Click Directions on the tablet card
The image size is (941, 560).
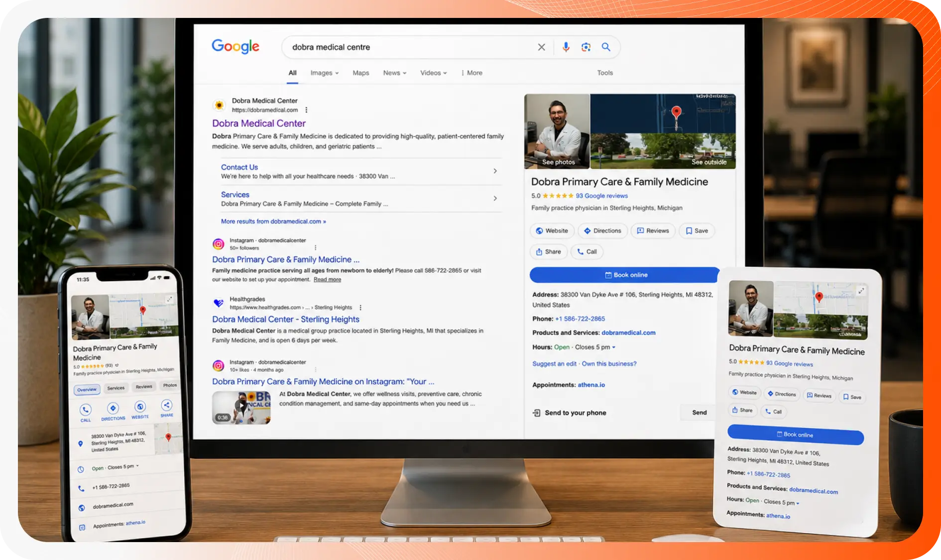coord(782,394)
